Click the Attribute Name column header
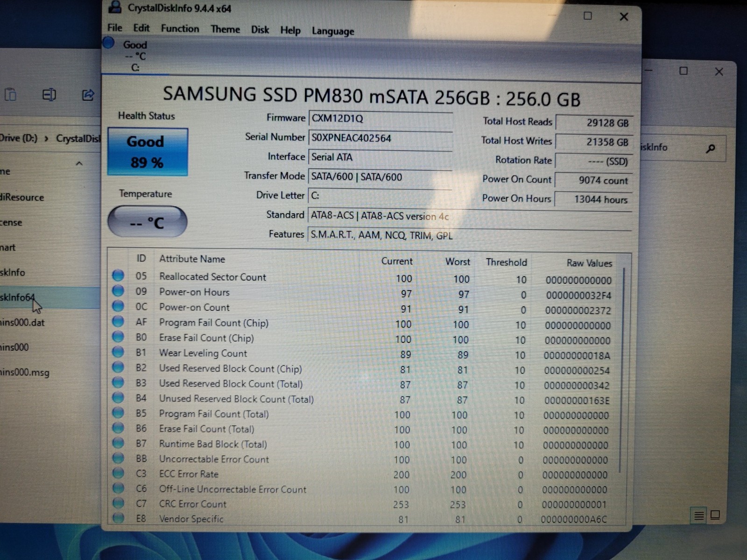 [192, 259]
